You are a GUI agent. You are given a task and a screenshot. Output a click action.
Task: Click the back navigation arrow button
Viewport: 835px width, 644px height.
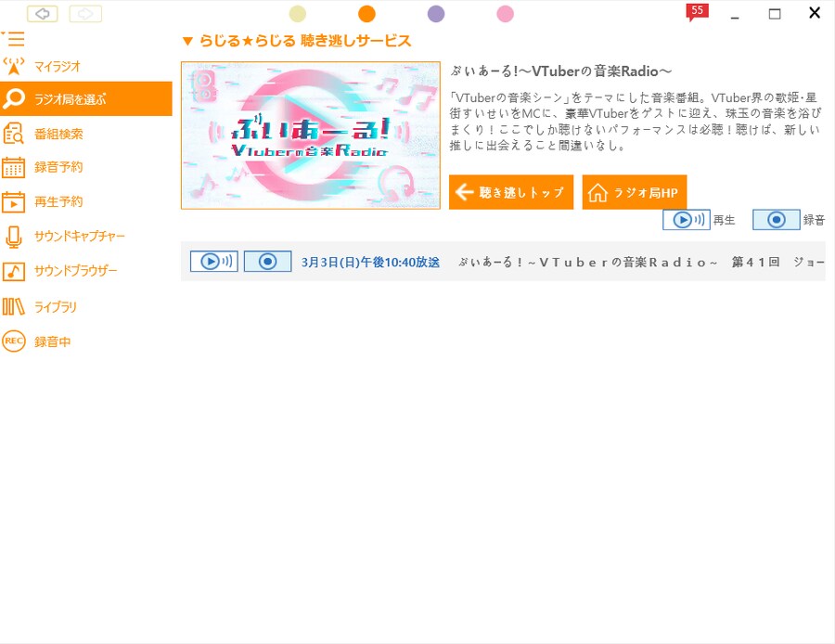click(x=43, y=14)
